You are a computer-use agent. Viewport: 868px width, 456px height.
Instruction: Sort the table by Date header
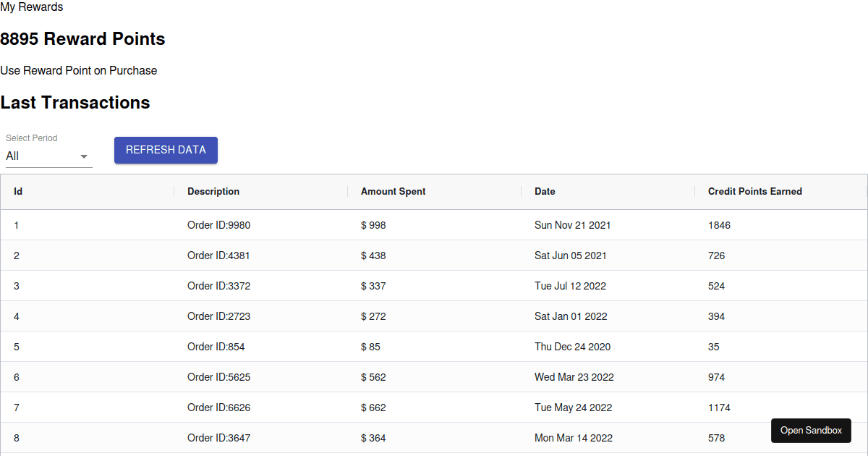click(x=545, y=192)
